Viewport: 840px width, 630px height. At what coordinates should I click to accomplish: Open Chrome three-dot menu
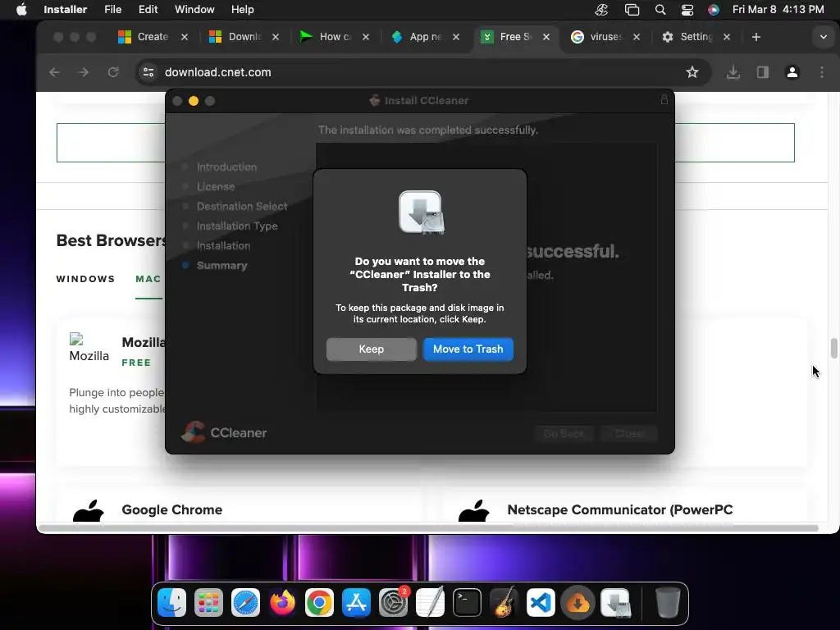(822, 72)
